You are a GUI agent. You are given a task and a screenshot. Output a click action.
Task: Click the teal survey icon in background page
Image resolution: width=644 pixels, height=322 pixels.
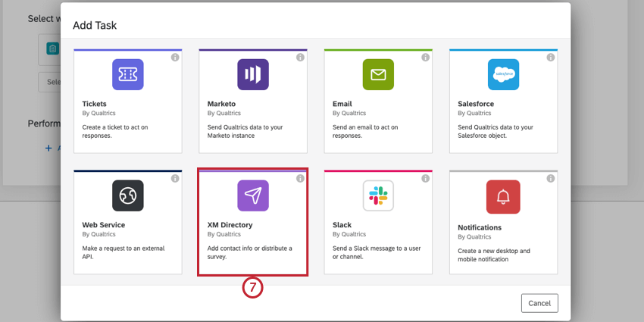[x=52, y=48]
